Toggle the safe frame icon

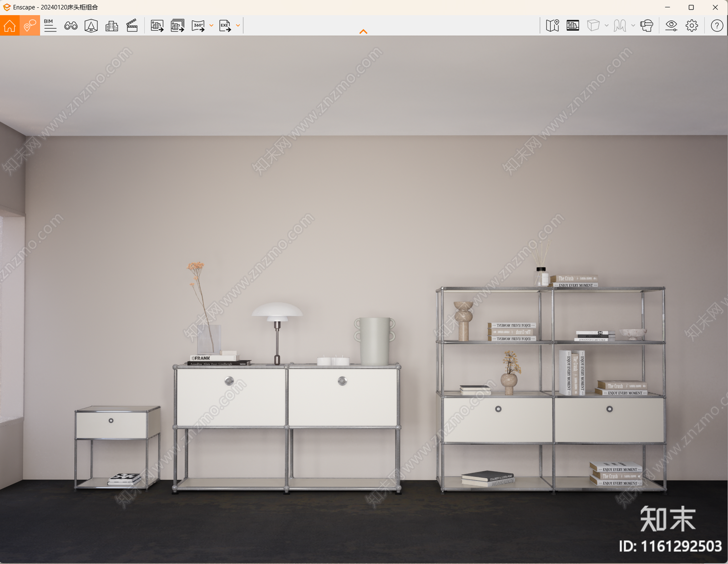click(573, 25)
